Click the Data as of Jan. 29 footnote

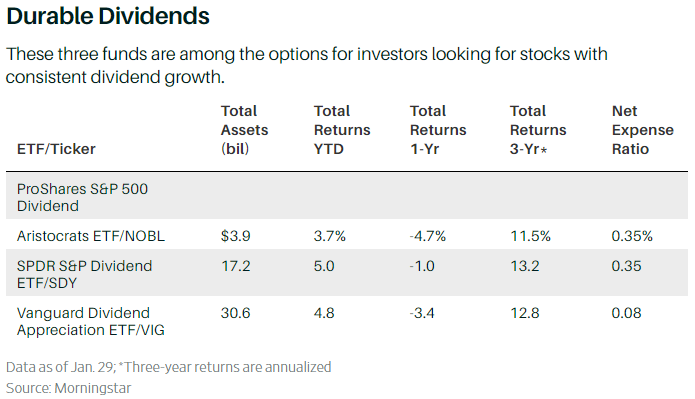pyautogui.click(x=61, y=367)
